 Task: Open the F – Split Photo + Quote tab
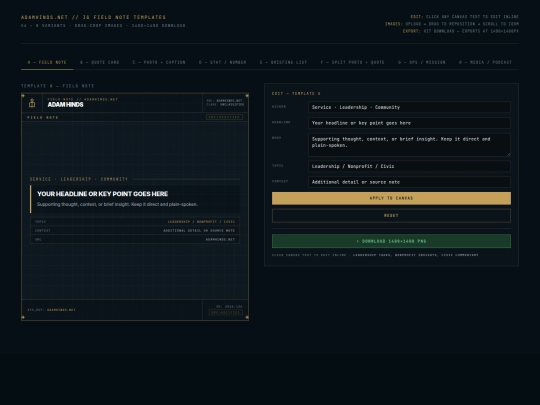(353, 62)
